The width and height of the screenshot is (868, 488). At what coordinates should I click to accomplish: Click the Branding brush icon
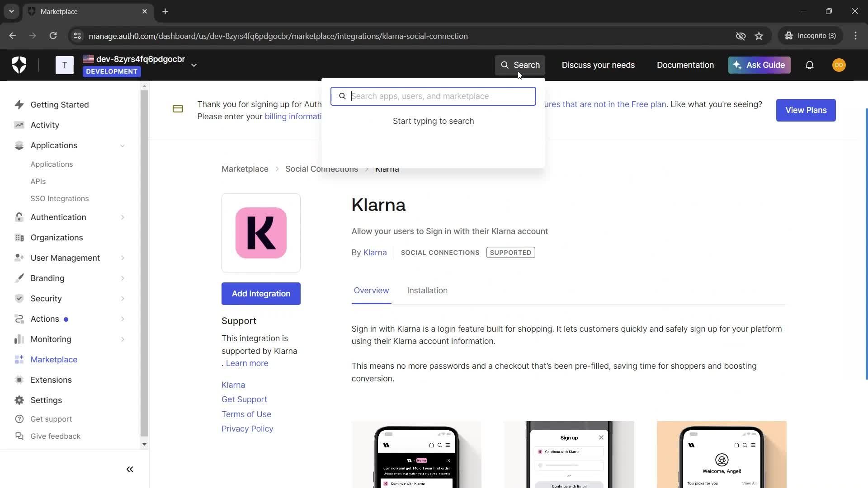(19, 278)
